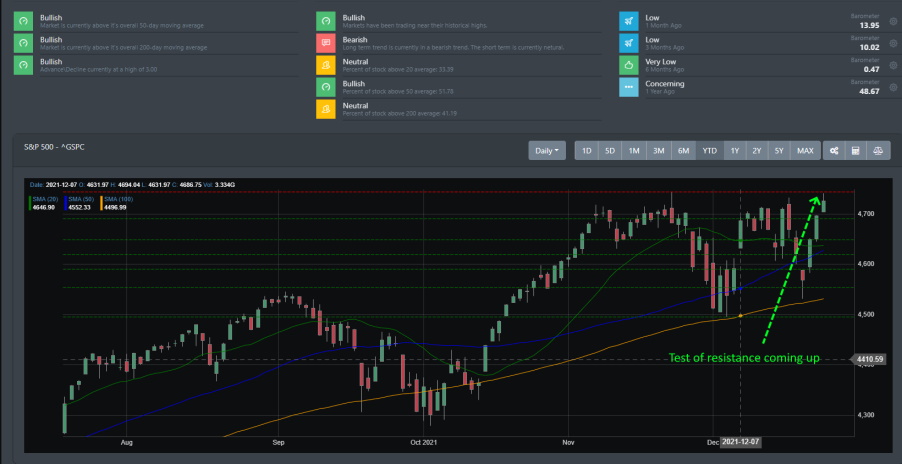Click 'Markets have been trading near' text
This screenshot has width=902, height=464.
click(x=415, y=26)
